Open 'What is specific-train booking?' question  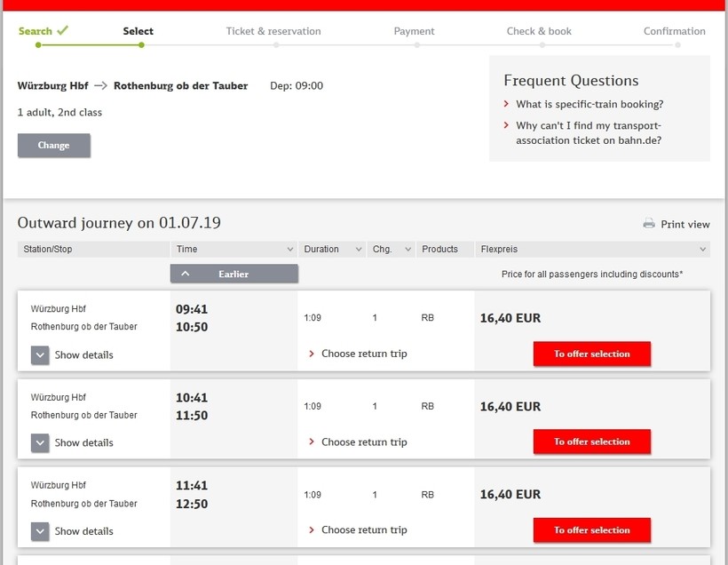[590, 104]
